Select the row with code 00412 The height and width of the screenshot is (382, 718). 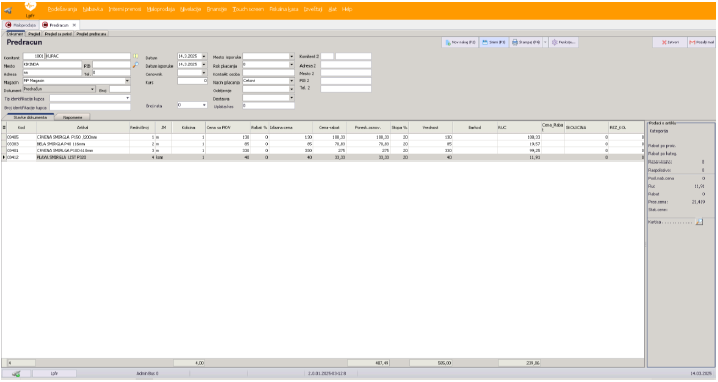click(x=323, y=157)
